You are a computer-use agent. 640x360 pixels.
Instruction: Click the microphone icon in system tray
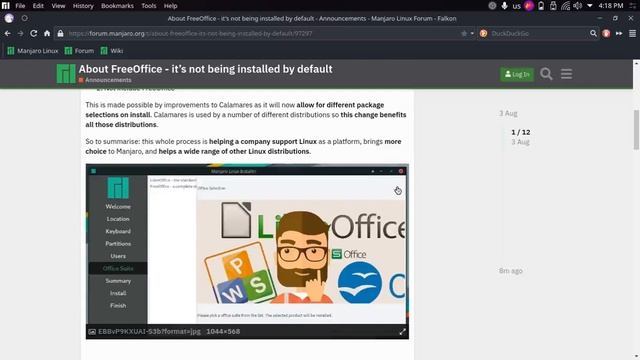504,6
